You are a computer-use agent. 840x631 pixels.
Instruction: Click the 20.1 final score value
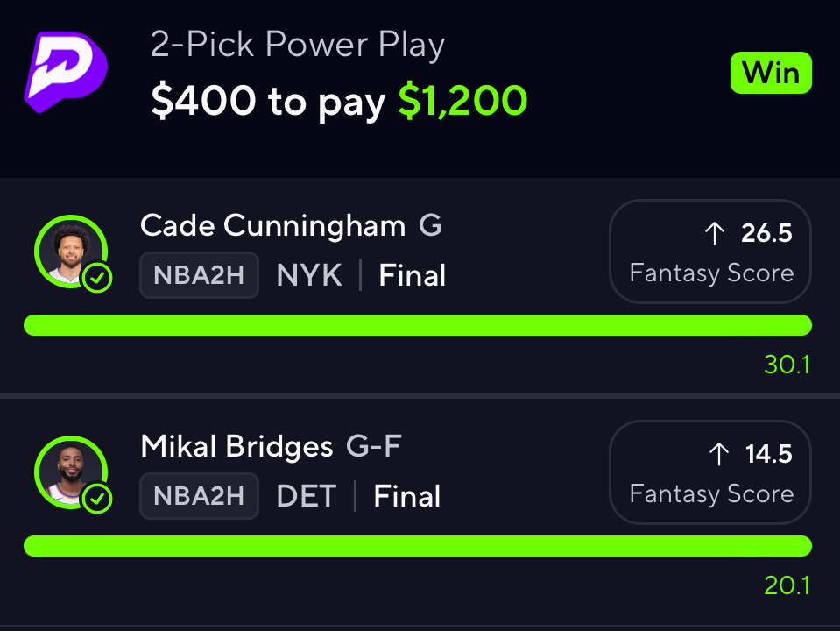(x=787, y=585)
